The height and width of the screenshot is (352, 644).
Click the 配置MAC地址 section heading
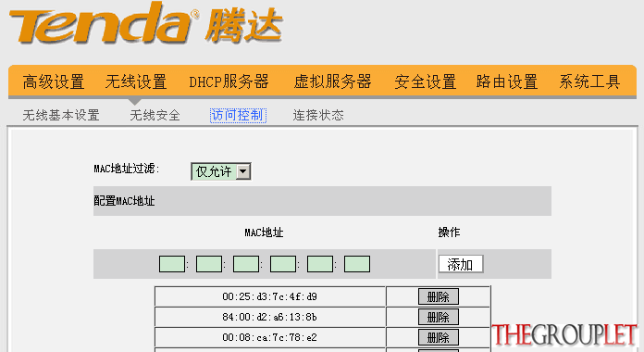click(124, 201)
